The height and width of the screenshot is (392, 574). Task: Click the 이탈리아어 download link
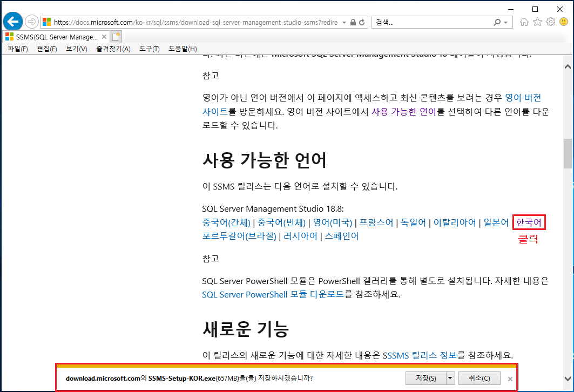pos(455,222)
